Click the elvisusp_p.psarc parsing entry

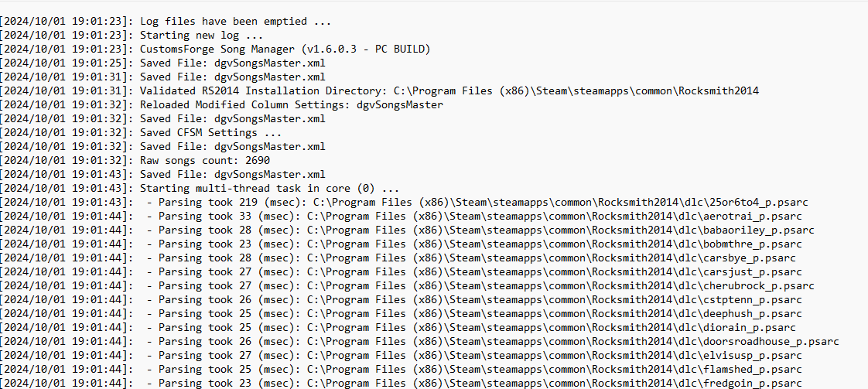tap(401, 355)
